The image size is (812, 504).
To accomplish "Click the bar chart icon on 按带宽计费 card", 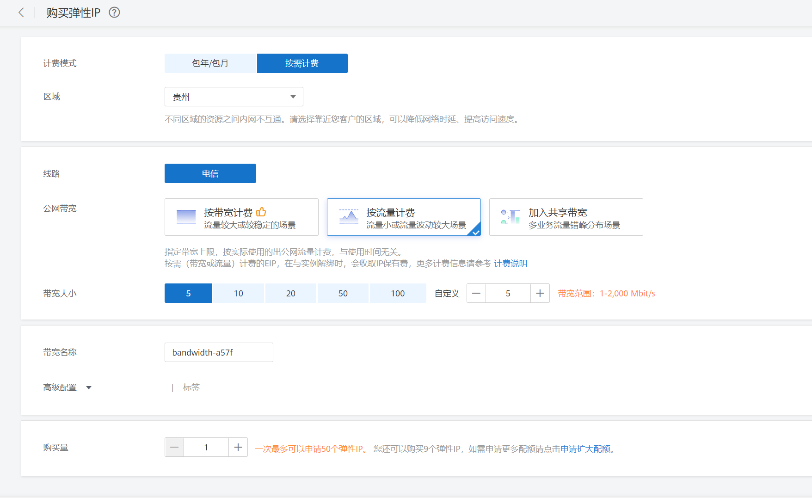I will pyautogui.click(x=186, y=216).
